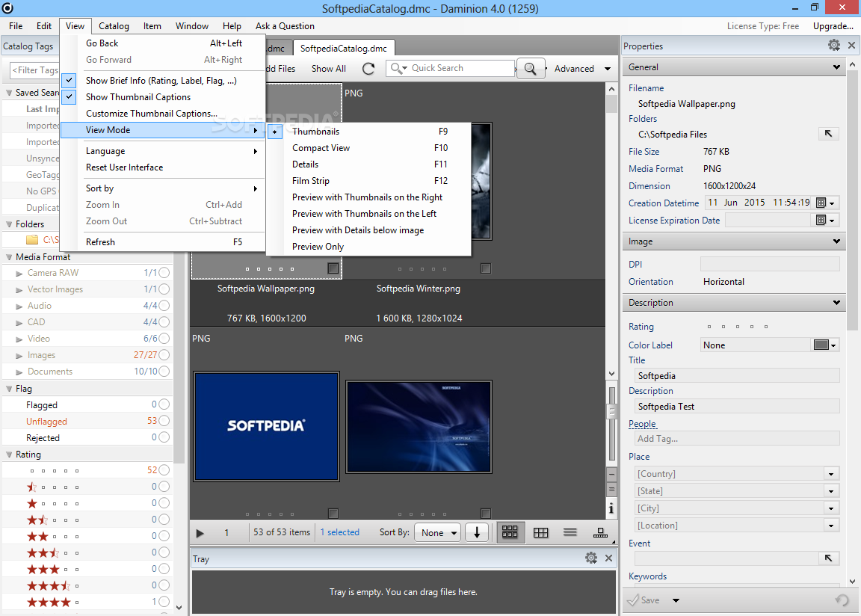Close the Properties panel
The width and height of the screenshot is (861, 616).
pyautogui.click(x=852, y=46)
